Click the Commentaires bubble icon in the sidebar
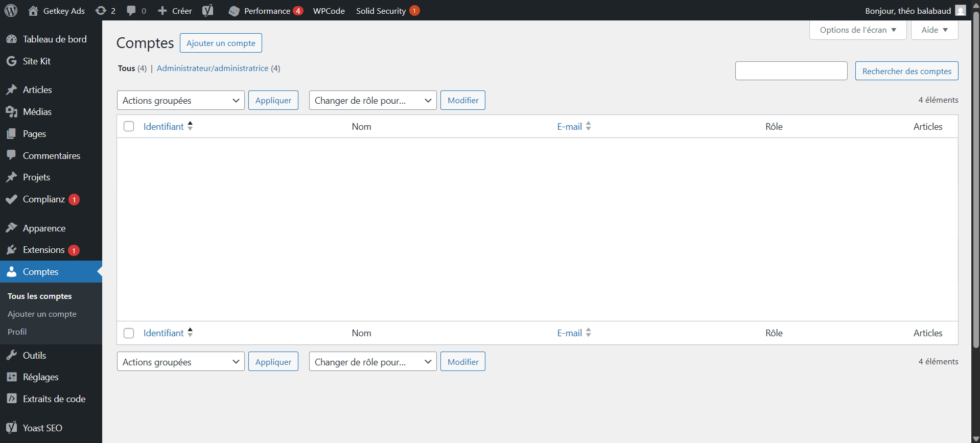Viewport: 980px width, 443px height. (11, 155)
